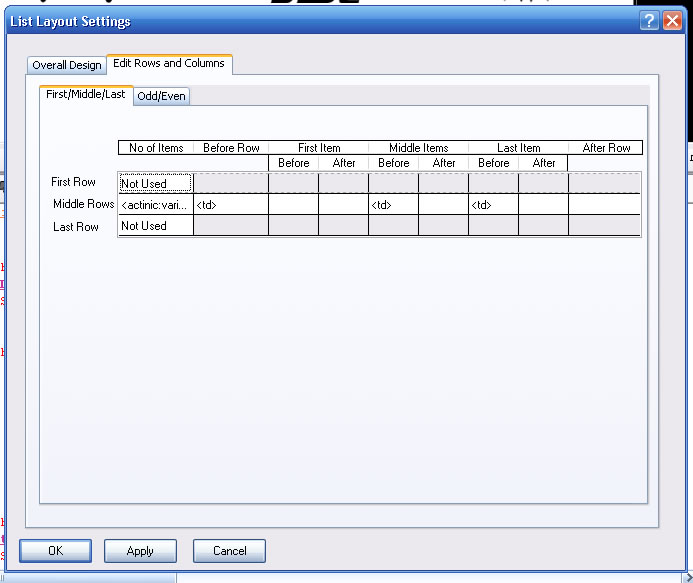The height and width of the screenshot is (583, 693).
Task: Click the Apply button
Action: 140,551
